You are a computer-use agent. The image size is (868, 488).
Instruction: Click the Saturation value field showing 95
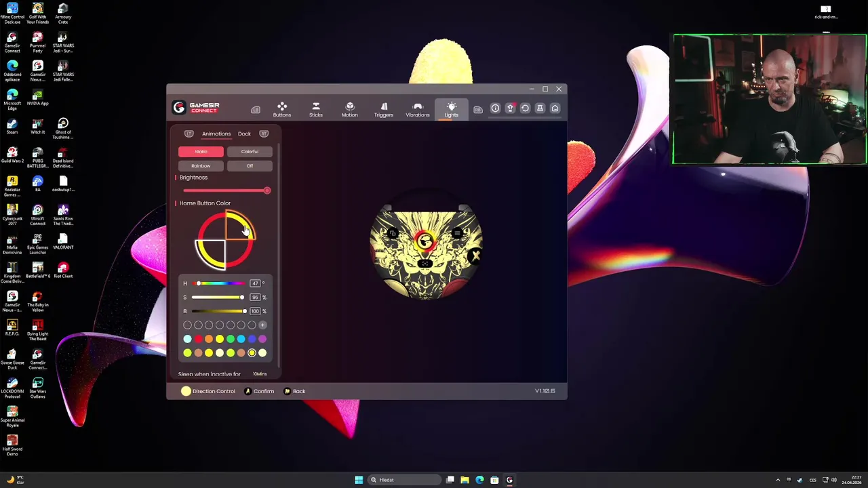[x=255, y=298]
